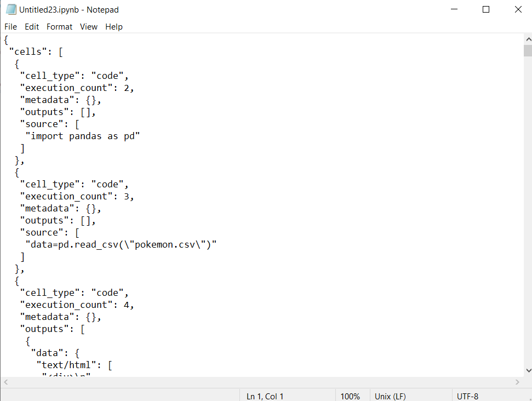Open the Format menu
The width and height of the screenshot is (532, 401).
(x=59, y=26)
